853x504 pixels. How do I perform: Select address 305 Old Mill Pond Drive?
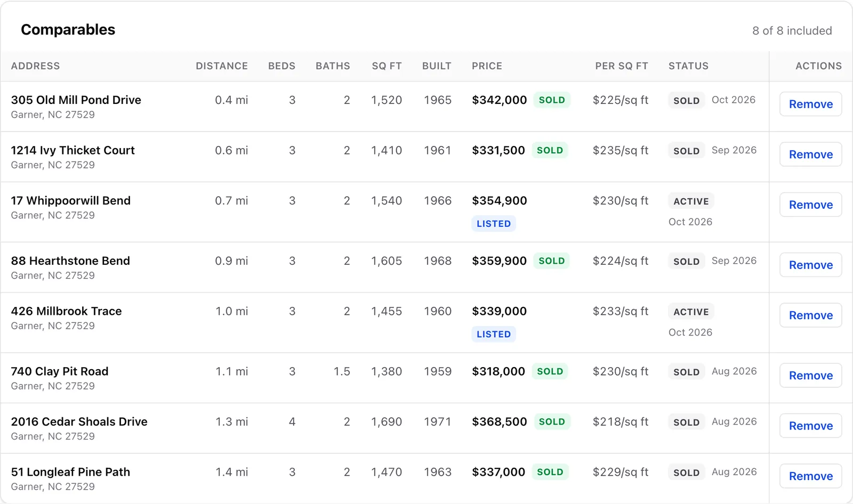coord(76,100)
